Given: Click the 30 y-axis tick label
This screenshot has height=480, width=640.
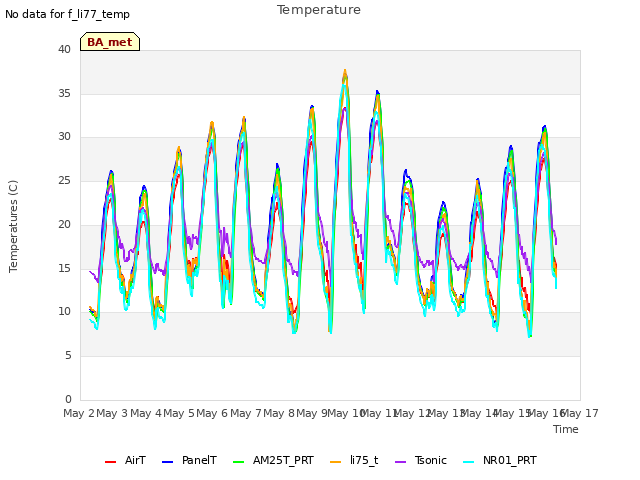Looking at the screenshot, I should (64, 137).
